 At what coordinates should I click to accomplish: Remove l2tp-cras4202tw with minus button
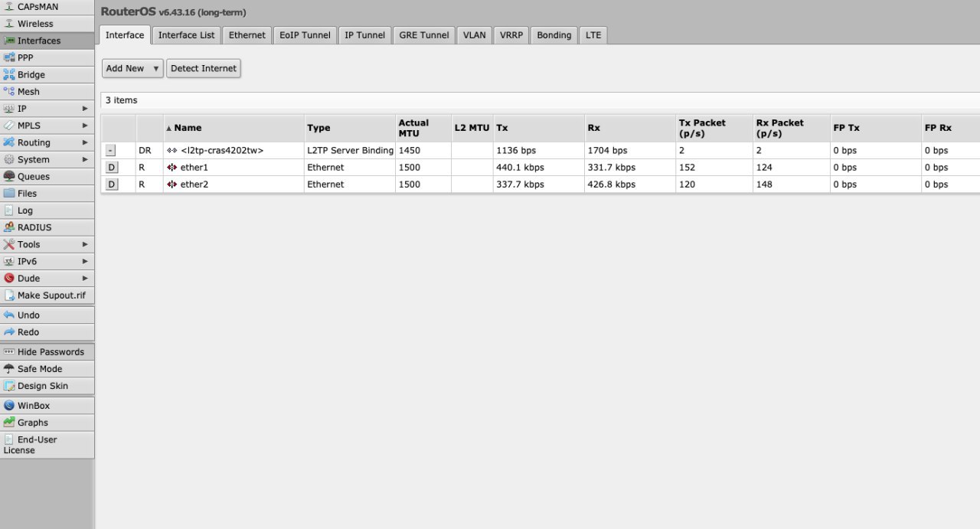point(111,150)
